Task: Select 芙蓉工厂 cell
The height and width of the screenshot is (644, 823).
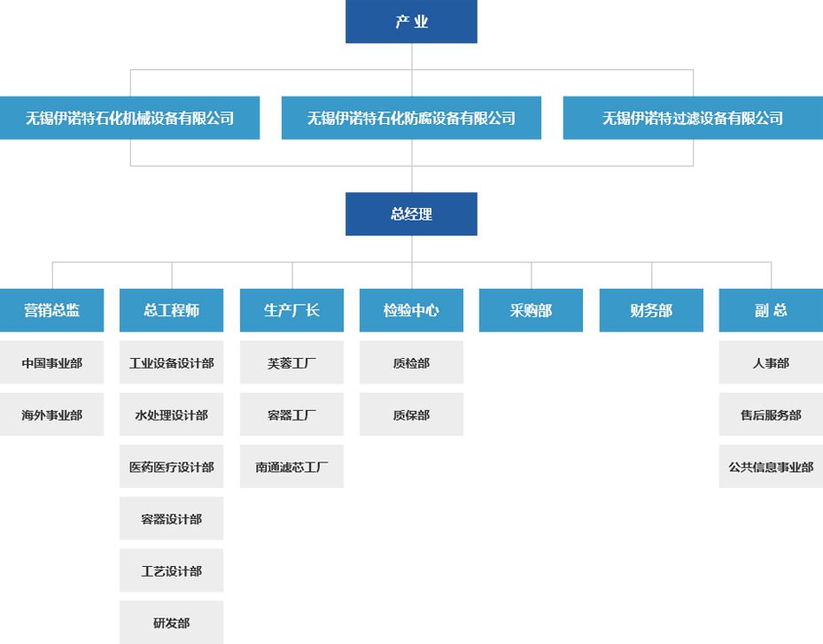Action: coord(291,362)
